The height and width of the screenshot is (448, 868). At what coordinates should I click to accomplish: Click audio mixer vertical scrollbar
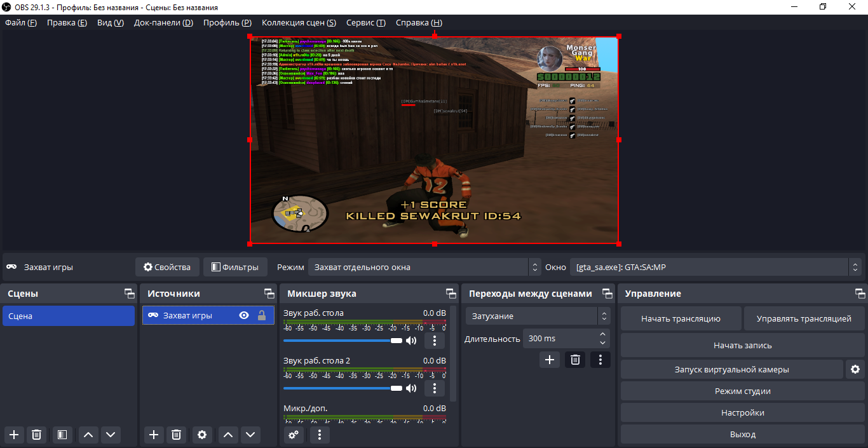pos(453,353)
